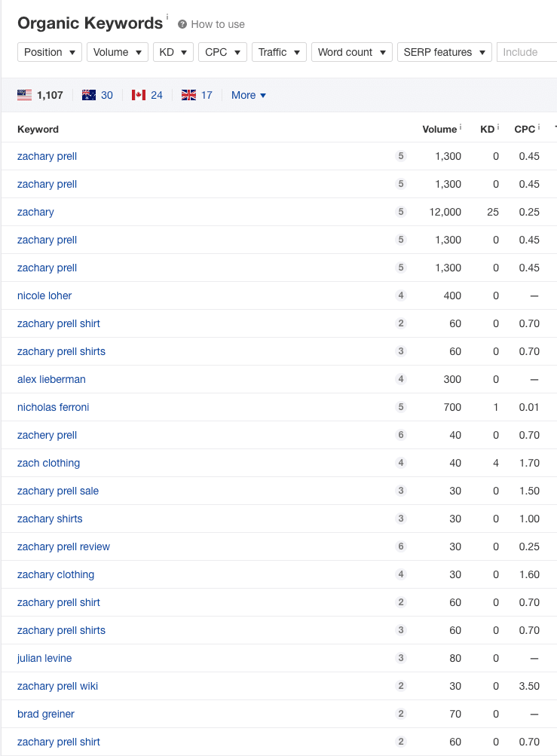Open SERP features badge for zachary clothing
557x756 pixels.
click(401, 574)
